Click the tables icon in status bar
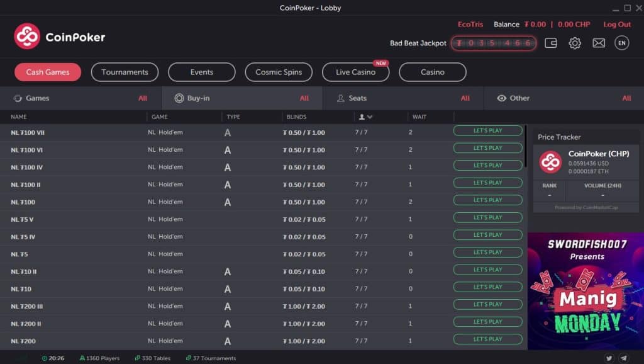This screenshot has height=364, width=644. pos(138,358)
